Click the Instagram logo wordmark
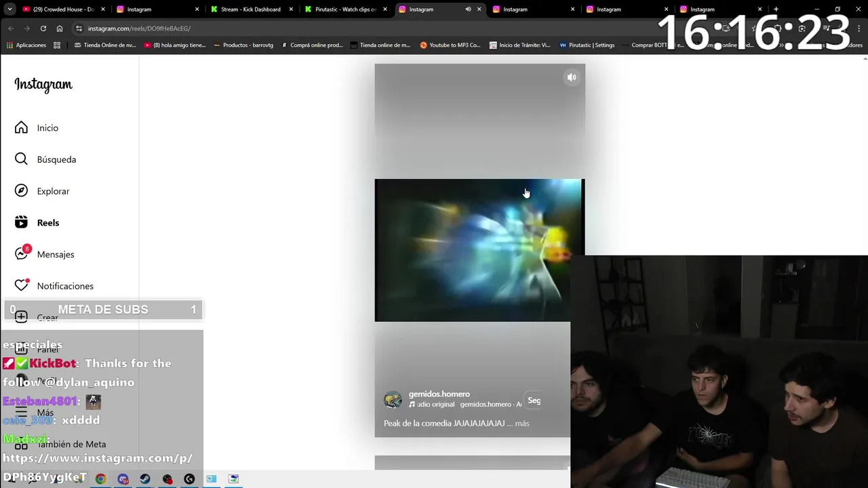Screen dimensions: 868x488 pyautogui.click(x=43, y=85)
